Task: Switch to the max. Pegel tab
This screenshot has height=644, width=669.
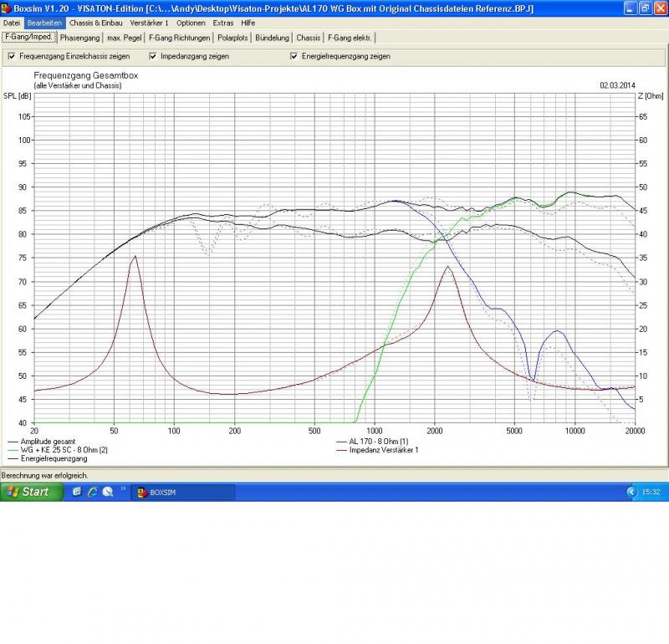Action: [124, 38]
